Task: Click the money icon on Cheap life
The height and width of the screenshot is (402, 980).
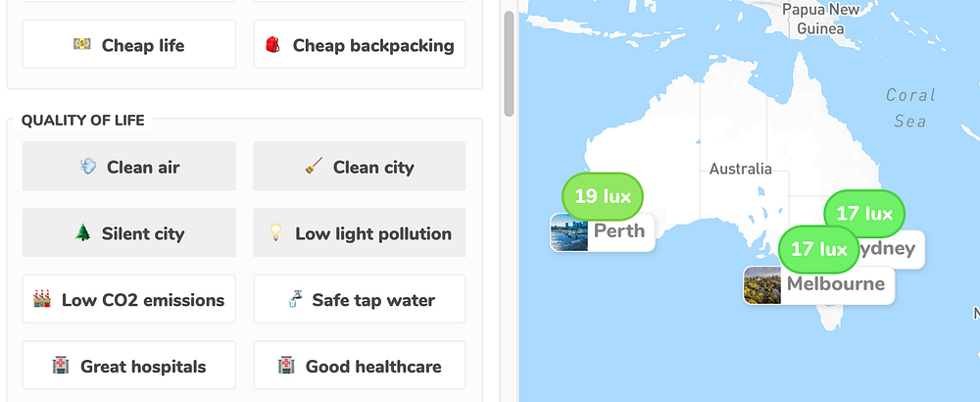Action: [82, 45]
